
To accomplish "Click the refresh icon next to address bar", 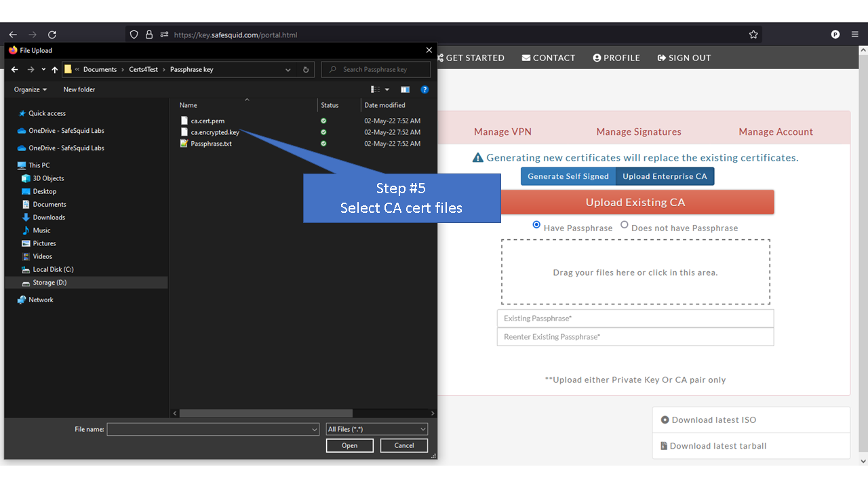I will coord(304,69).
